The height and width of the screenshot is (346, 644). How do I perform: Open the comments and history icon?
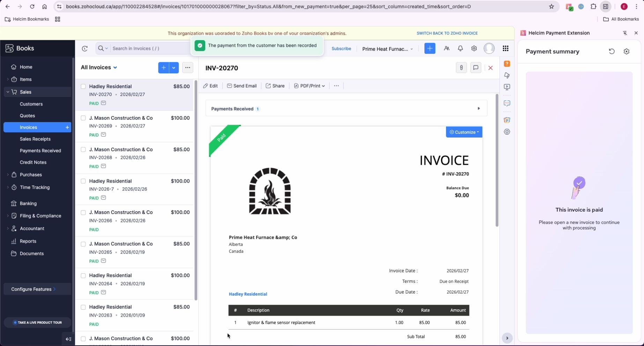point(475,68)
